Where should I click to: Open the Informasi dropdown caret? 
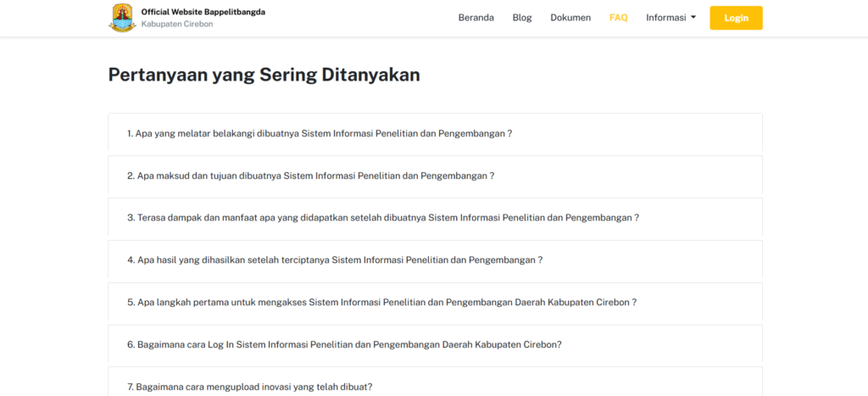[x=693, y=17]
